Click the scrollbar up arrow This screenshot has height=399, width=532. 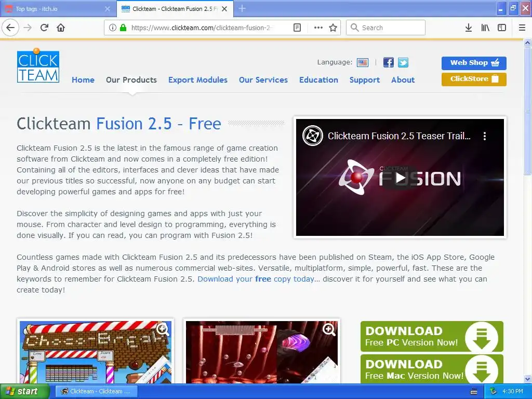coord(528,43)
